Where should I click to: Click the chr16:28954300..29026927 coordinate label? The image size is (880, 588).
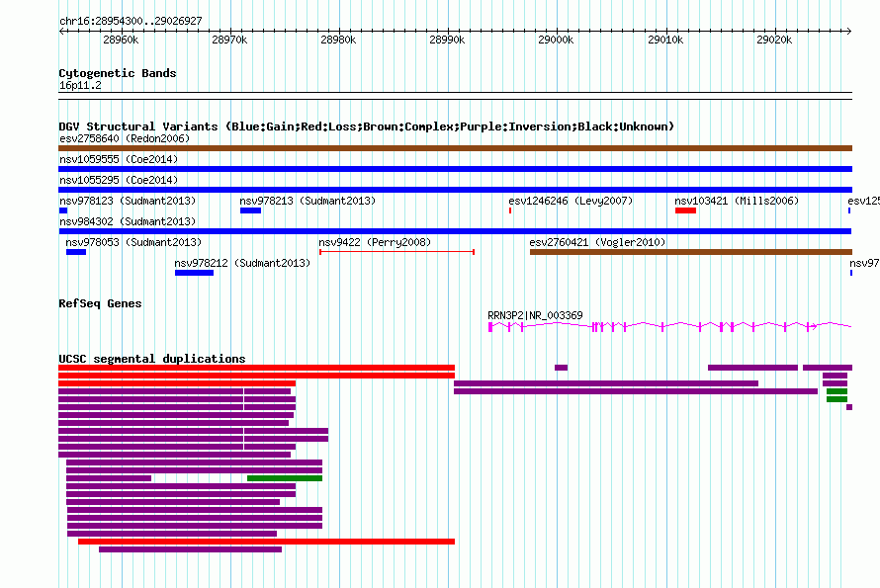(131, 21)
